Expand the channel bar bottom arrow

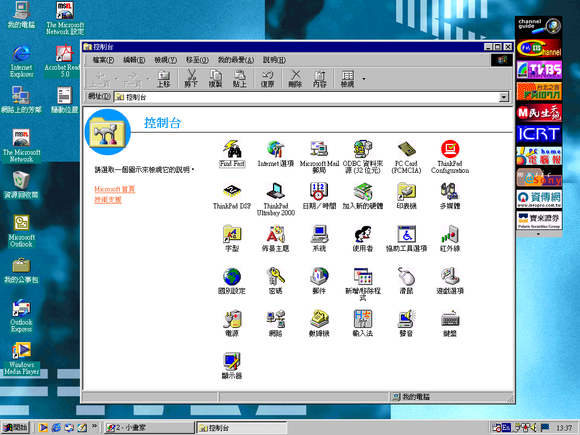pos(539,234)
